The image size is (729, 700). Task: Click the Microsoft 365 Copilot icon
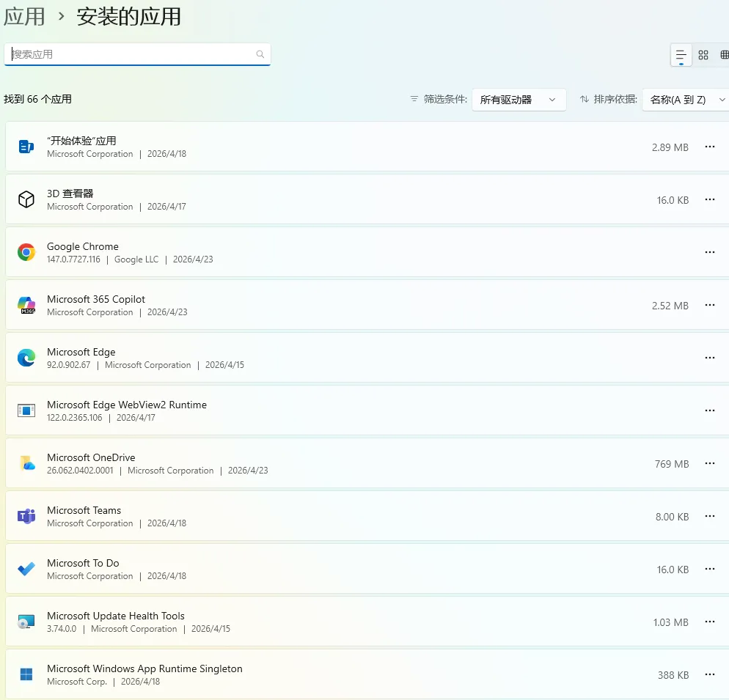(x=26, y=305)
